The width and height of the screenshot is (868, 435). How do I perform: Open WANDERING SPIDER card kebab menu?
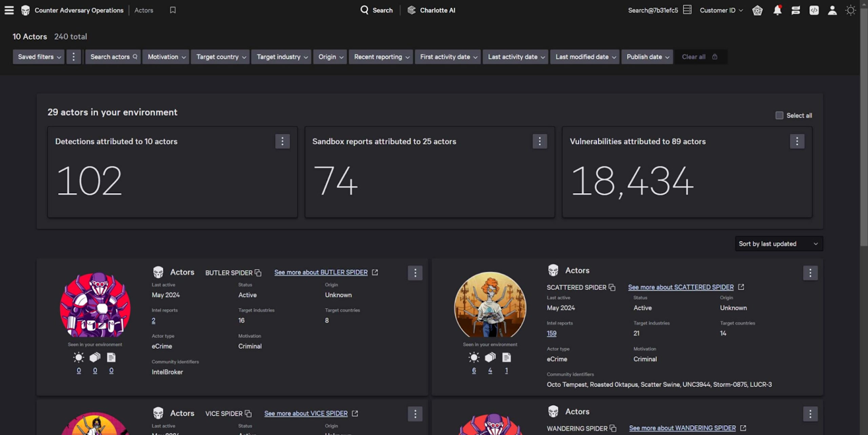(x=810, y=414)
